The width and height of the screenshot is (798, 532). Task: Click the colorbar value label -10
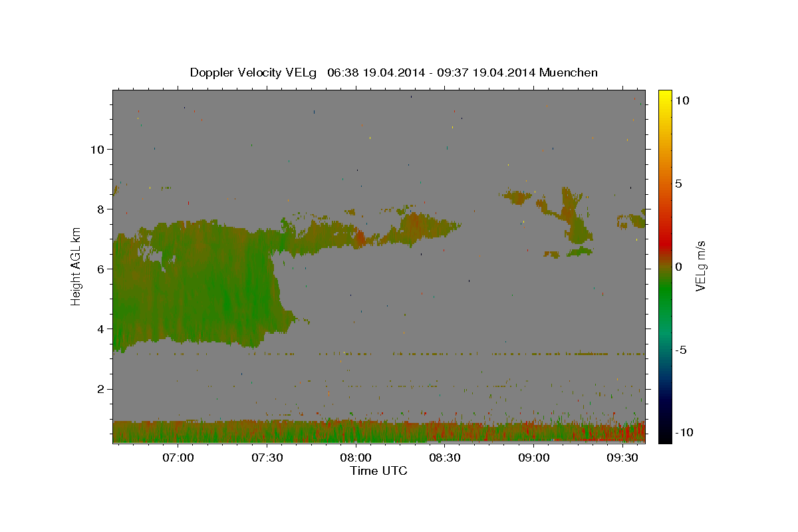pos(684,433)
